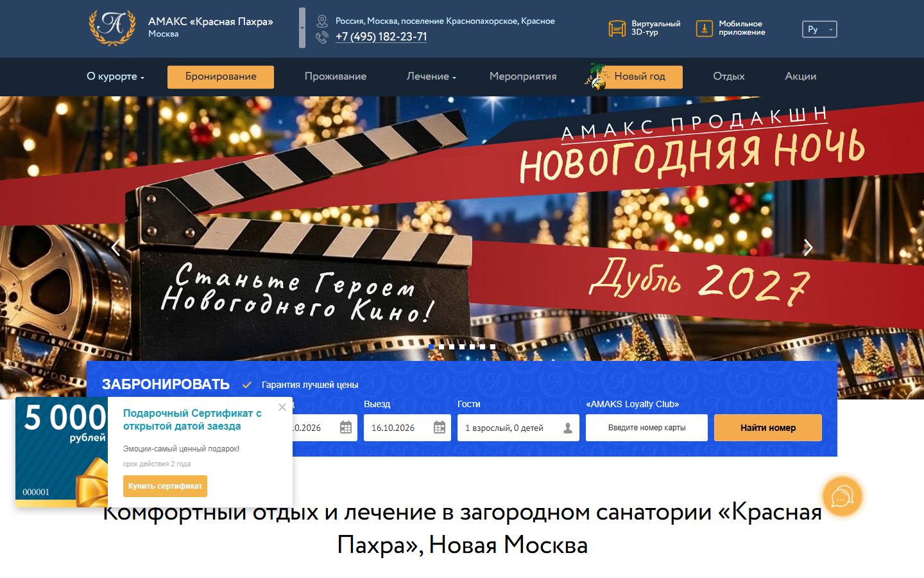
Task: Click Гарантия лучшей цены checkmark icon
Action: point(247,385)
